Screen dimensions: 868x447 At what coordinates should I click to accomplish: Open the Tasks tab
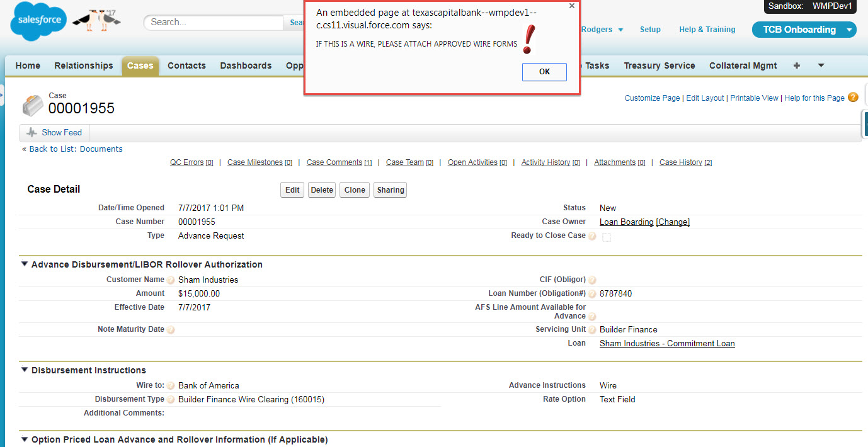pyautogui.click(x=597, y=65)
